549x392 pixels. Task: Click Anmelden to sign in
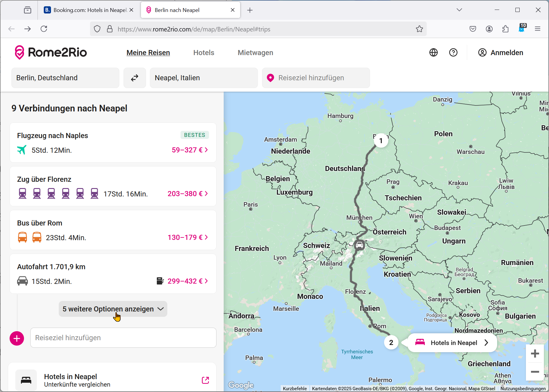tap(501, 53)
